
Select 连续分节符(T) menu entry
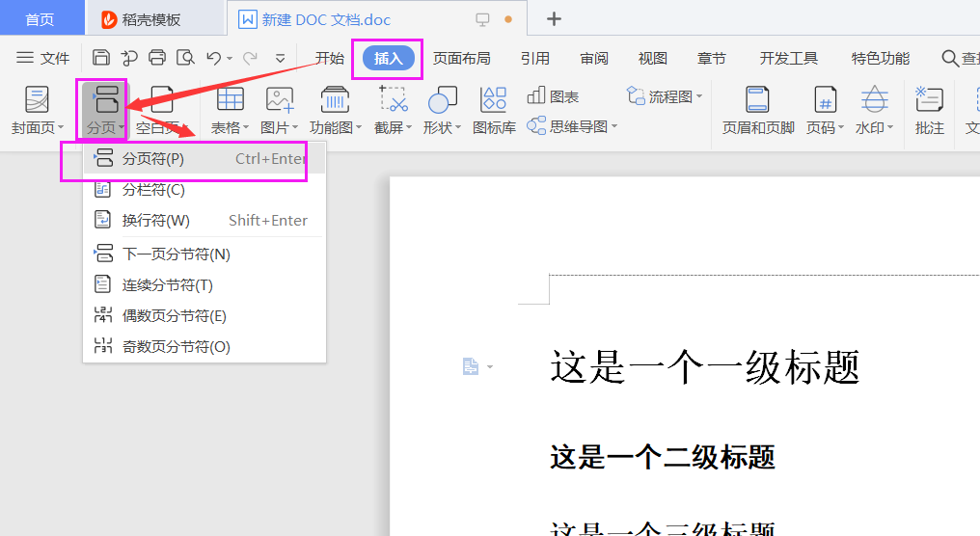204,284
